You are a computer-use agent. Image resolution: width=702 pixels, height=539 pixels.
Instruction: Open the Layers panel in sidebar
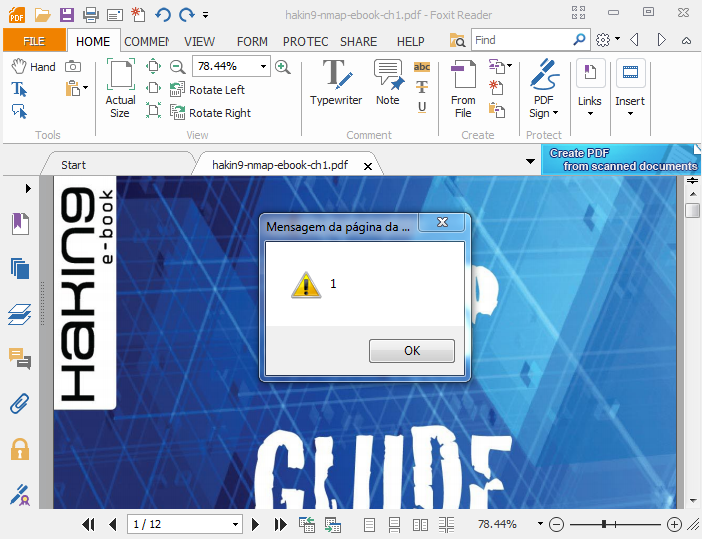(20, 314)
